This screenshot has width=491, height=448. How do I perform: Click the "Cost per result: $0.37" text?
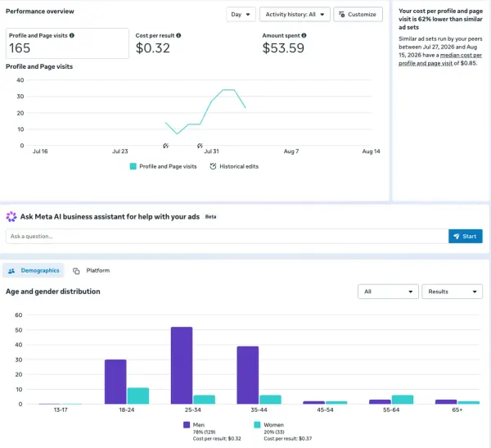(x=288, y=439)
